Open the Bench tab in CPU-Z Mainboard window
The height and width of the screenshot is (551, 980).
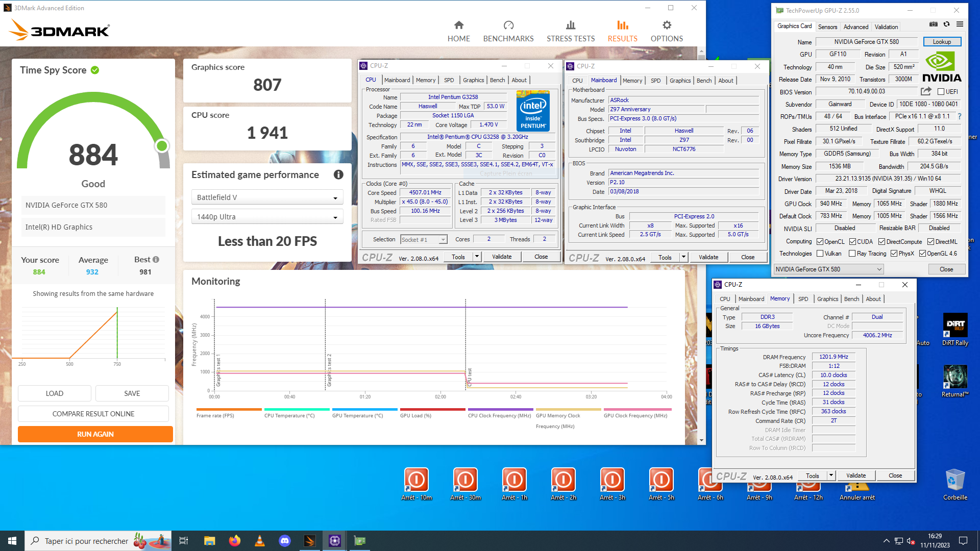(704, 81)
